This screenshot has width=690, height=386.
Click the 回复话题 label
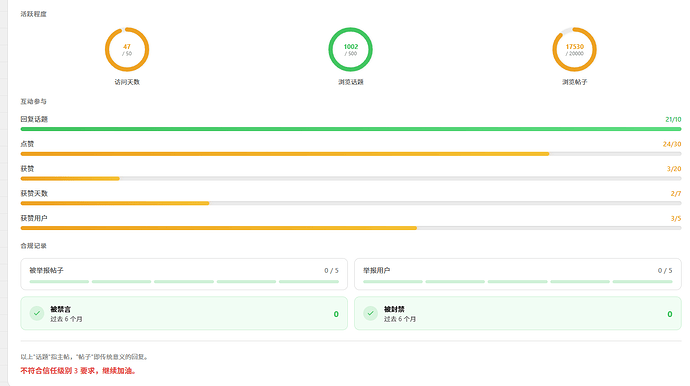click(x=34, y=119)
